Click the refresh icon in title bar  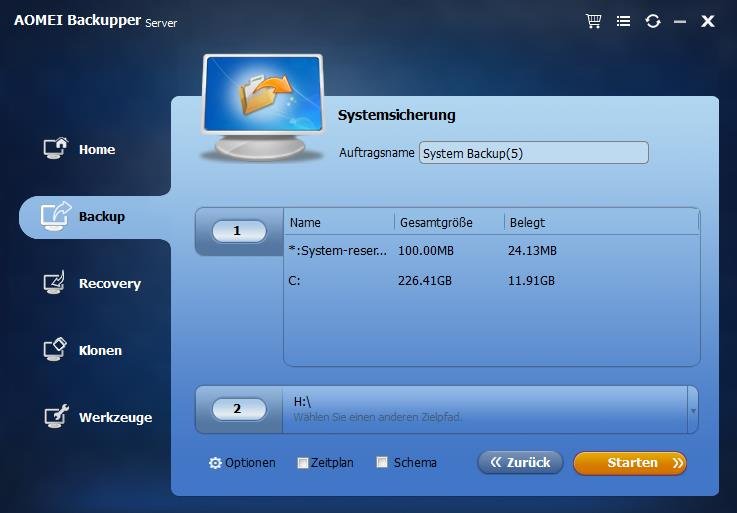pos(653,21)
